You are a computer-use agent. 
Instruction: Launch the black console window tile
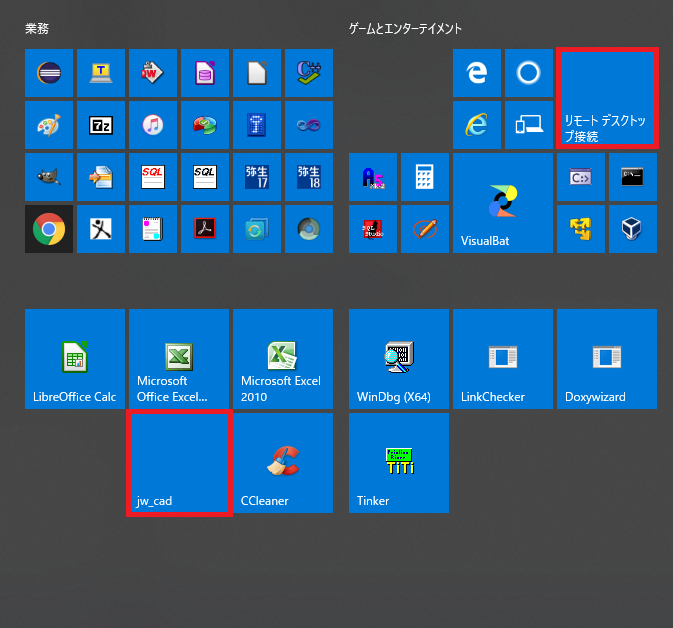point(633,177)
